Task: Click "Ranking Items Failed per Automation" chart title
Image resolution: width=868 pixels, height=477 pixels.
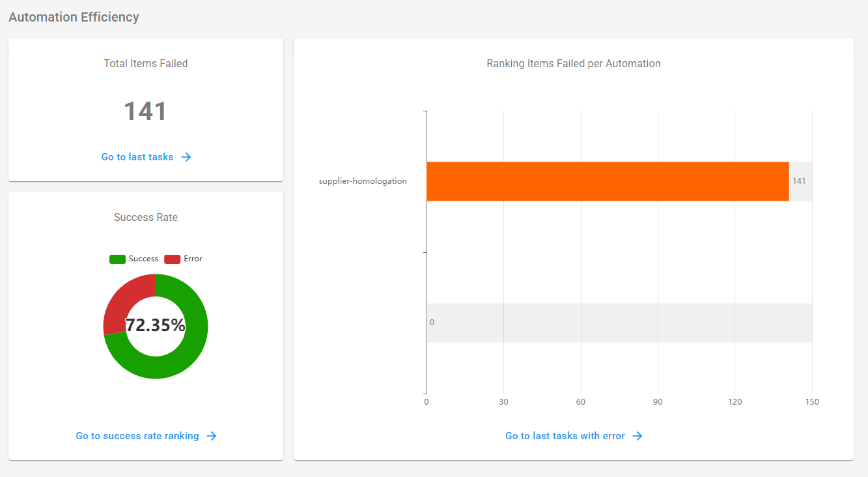Action: tap(574, 64)
